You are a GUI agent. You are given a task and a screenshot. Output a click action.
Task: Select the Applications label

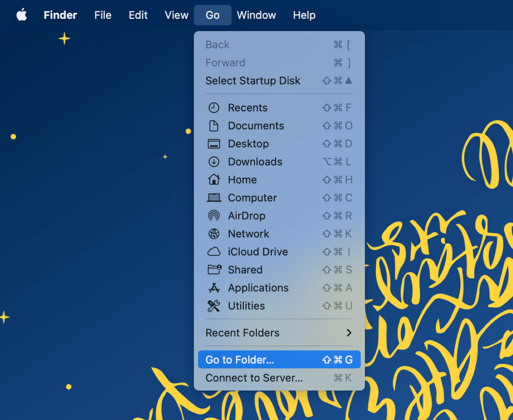pos(258,288)
